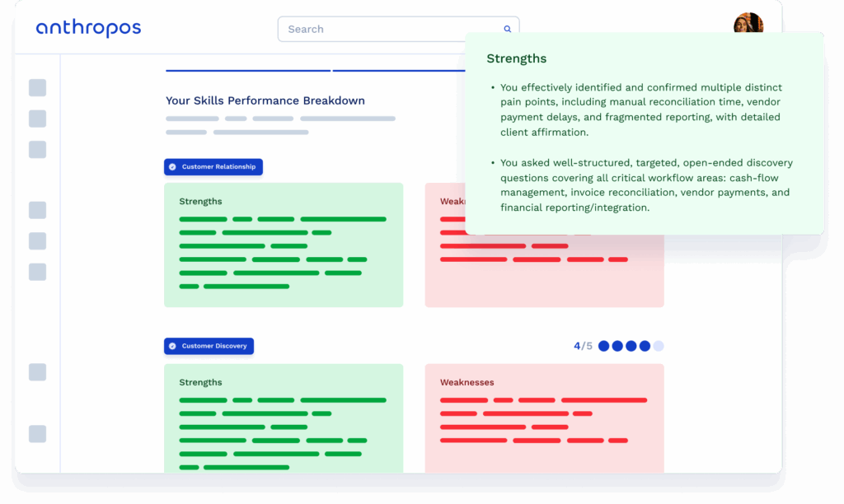Expand the Customer Relationship skill section

213,166
